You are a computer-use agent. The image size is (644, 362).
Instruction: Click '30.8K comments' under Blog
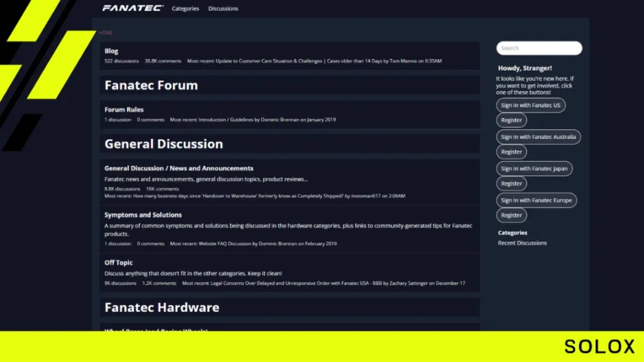[163, 61]
